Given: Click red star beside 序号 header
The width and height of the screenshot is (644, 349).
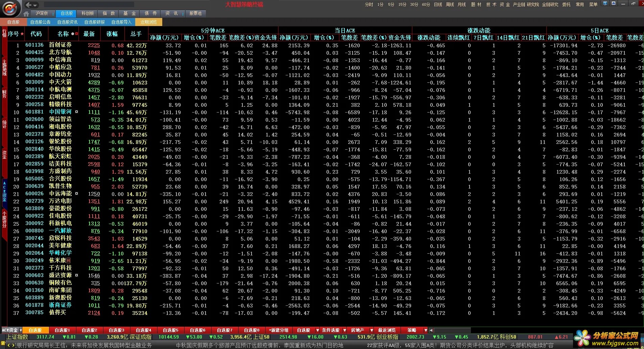Looking at the screenshot, I should click(22, 34).
